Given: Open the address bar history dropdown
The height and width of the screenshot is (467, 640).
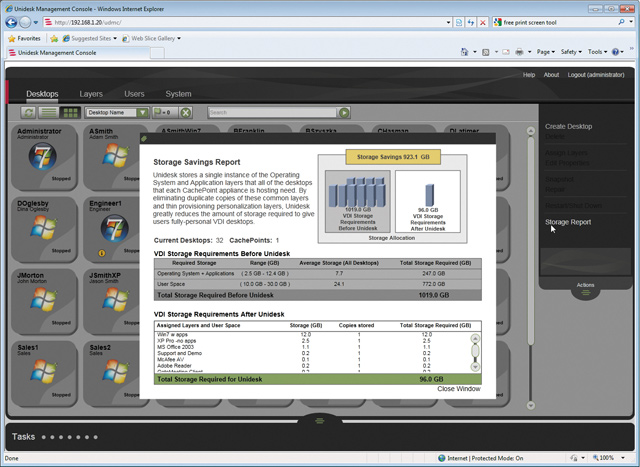Looking at the screenshot, I should click(449, 22).
